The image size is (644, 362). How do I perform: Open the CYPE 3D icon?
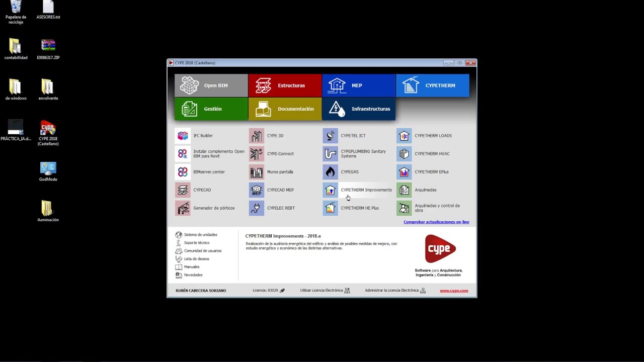point(257,136)
